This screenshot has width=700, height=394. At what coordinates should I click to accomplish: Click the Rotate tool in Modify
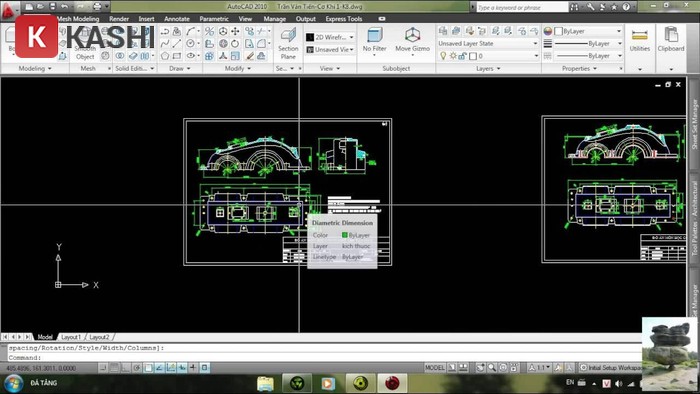click(235, 43)
